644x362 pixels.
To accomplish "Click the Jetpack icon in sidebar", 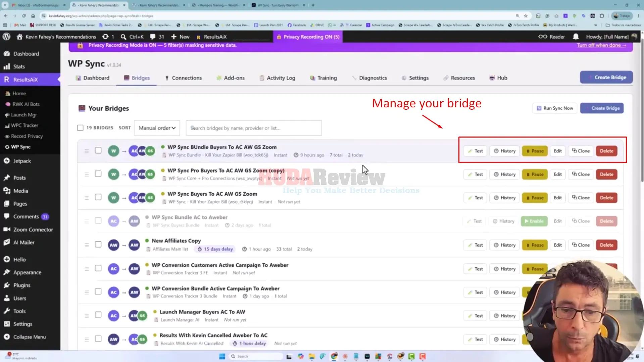I will point(7,161).
